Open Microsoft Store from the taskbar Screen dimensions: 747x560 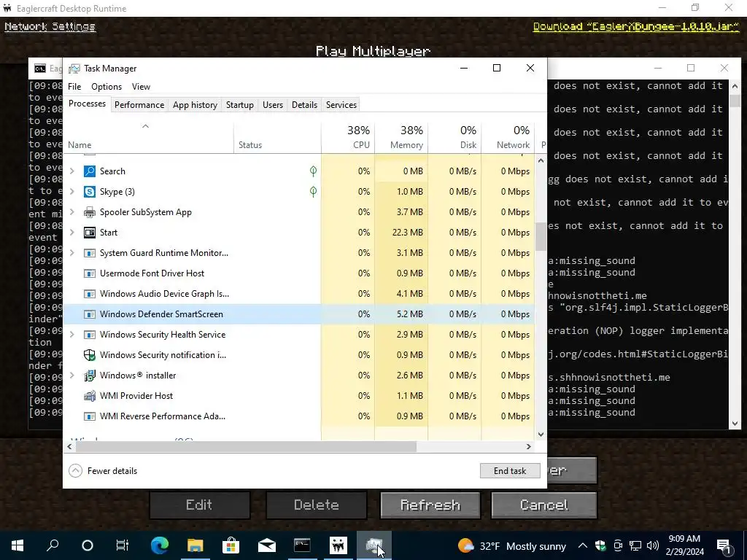point(231,545)
